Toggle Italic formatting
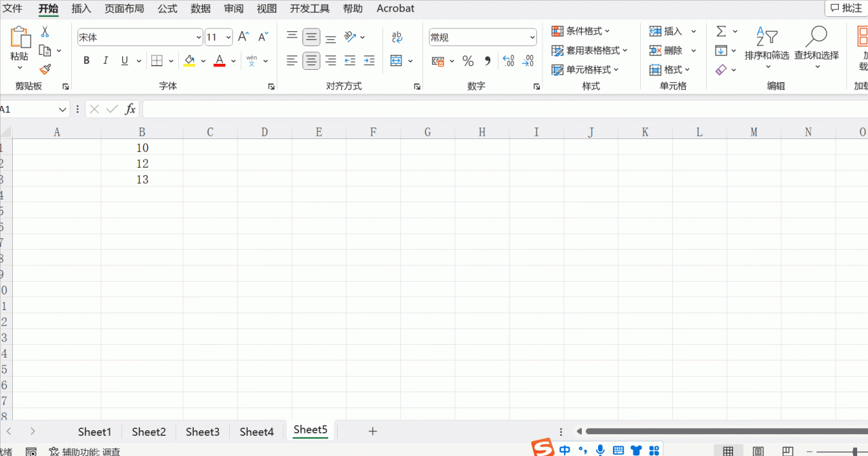This screenshot has height=456, width=868. [x=106, y=60]
